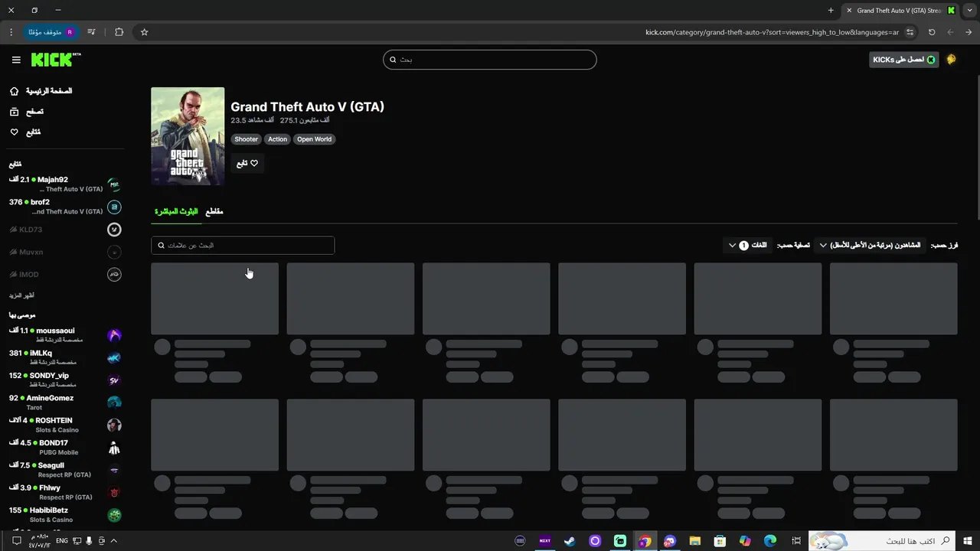The image size is (980, 551).
Task: Open offline iMOD channel
Action: [65, 274]
